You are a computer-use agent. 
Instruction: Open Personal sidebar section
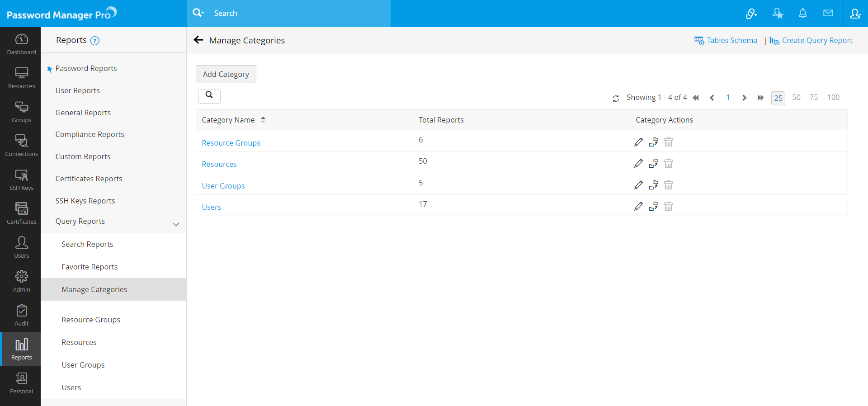(21, 383)
